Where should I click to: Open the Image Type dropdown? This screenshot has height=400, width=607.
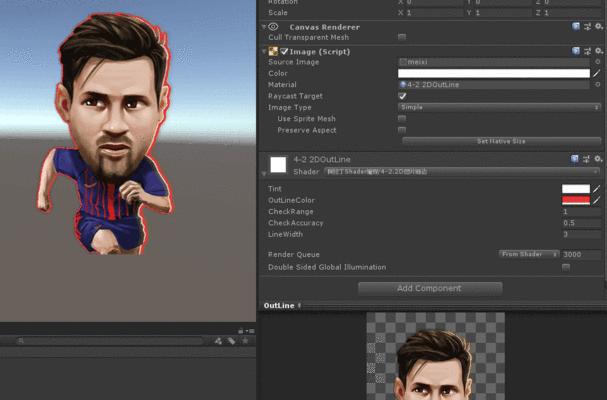pos(499,107)
